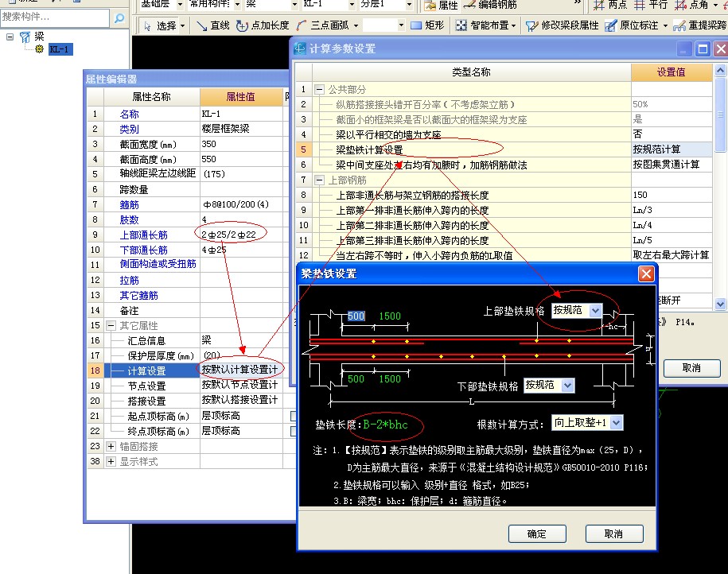
Task: Activate the 选择 selection arrow tool
Action: (x=159, y=25)
